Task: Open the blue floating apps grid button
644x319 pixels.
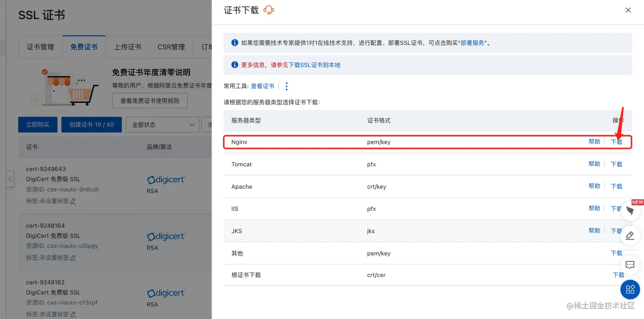Action: 630,290
